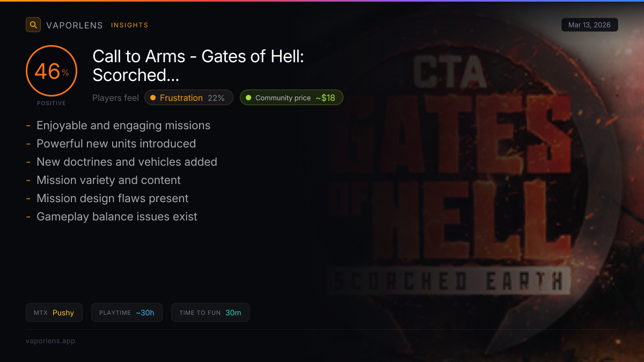Select the INSIGHTS label

pyautogui.click(x=130, y=25)
